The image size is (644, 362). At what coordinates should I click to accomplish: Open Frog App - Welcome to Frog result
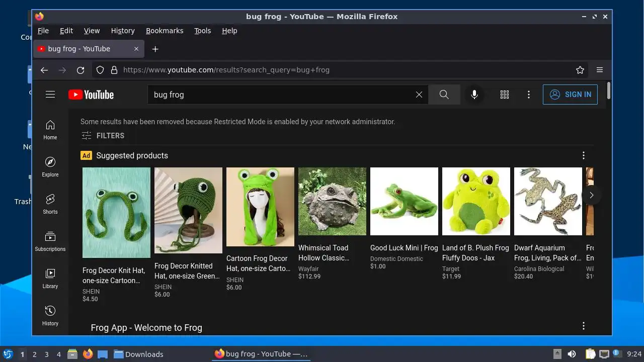(x=146, y=328)
